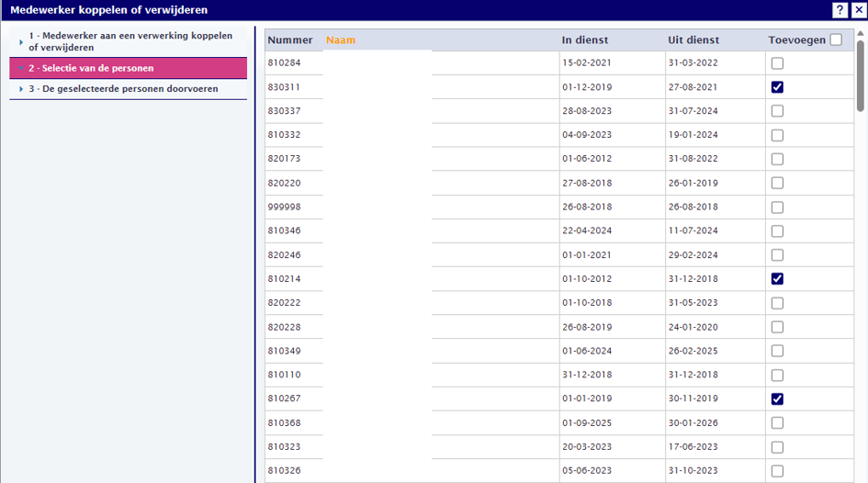Click Uit dienst date 31-03-2022

point(693,62)
